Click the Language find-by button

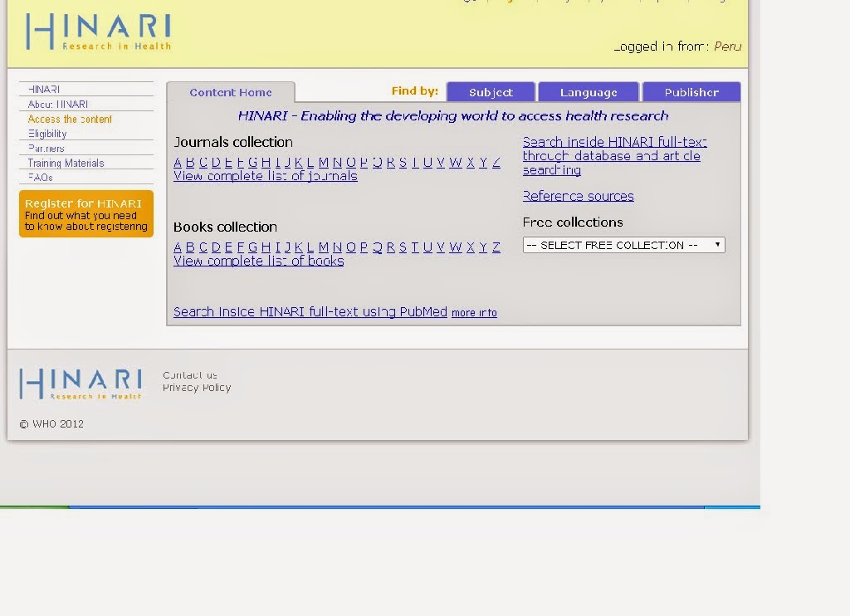point(589,91)
